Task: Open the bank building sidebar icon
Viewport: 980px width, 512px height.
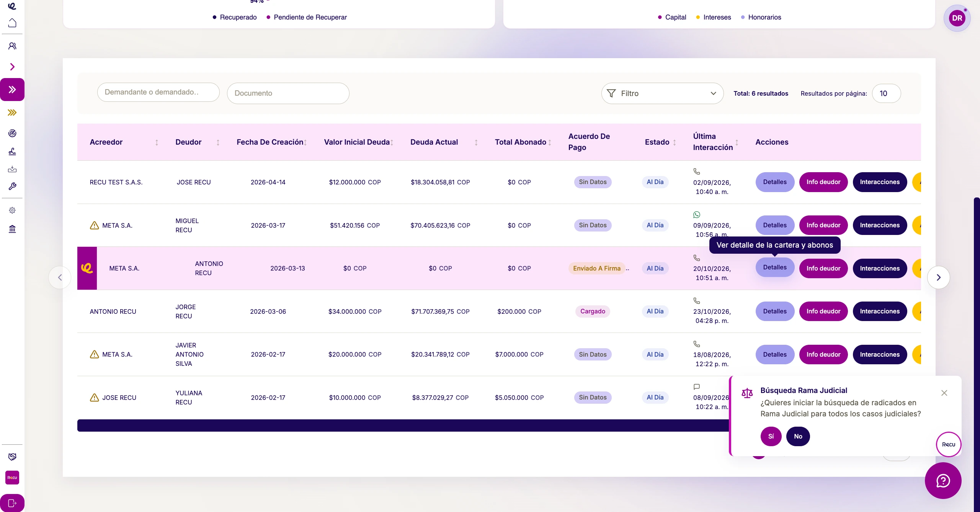Action: [x=12, y=229]
